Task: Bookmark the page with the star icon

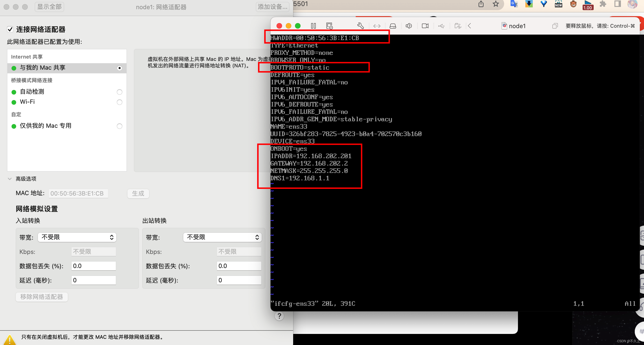Action: [x=496, y=4]
